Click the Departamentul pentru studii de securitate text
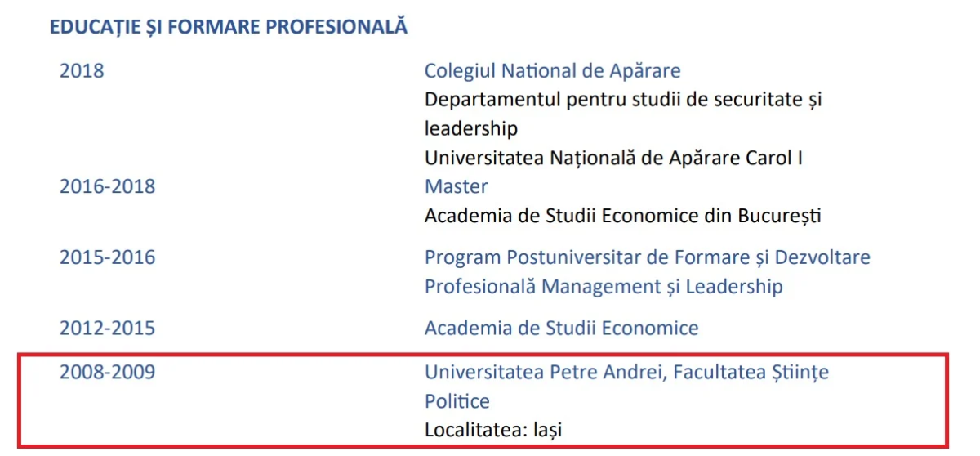 623,100
